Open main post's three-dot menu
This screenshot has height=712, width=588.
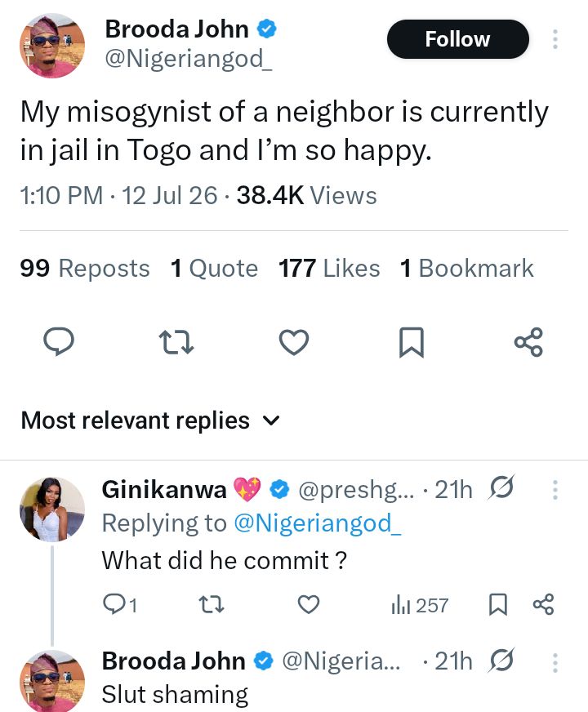click(555, 39)
